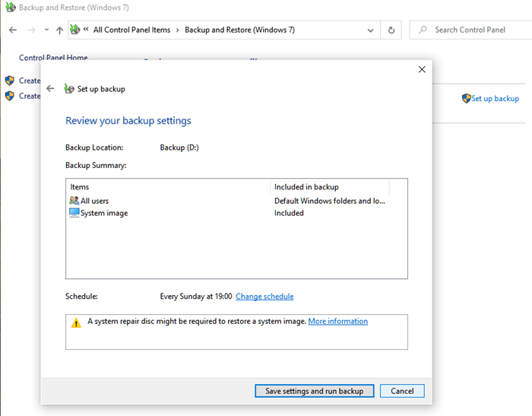Refresh the Control Panel view
The width and height of the screenshot is (532, 416).
coord(391,30)
